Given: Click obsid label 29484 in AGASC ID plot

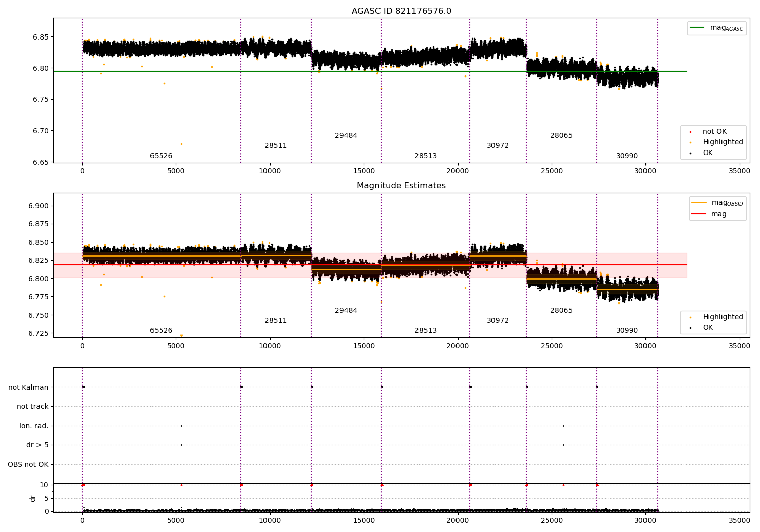Looking at the screenshot, I should coord(346,136).
